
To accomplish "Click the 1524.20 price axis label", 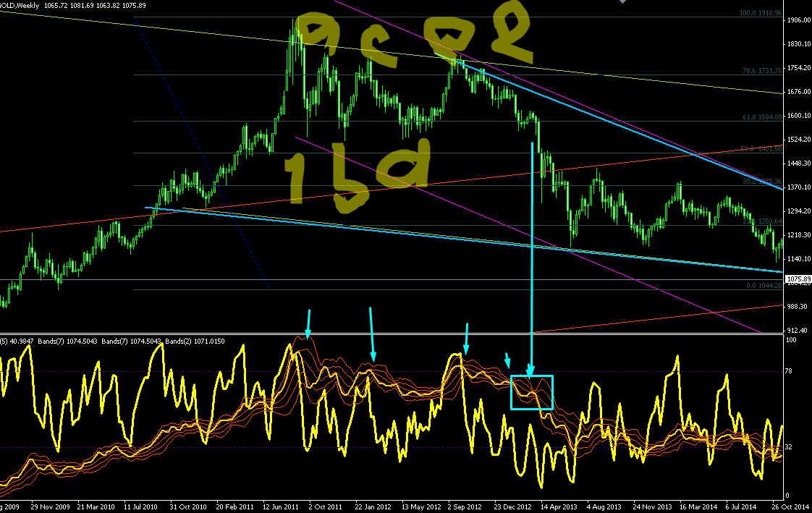I will pyautogui.click(x=798, y=139).
